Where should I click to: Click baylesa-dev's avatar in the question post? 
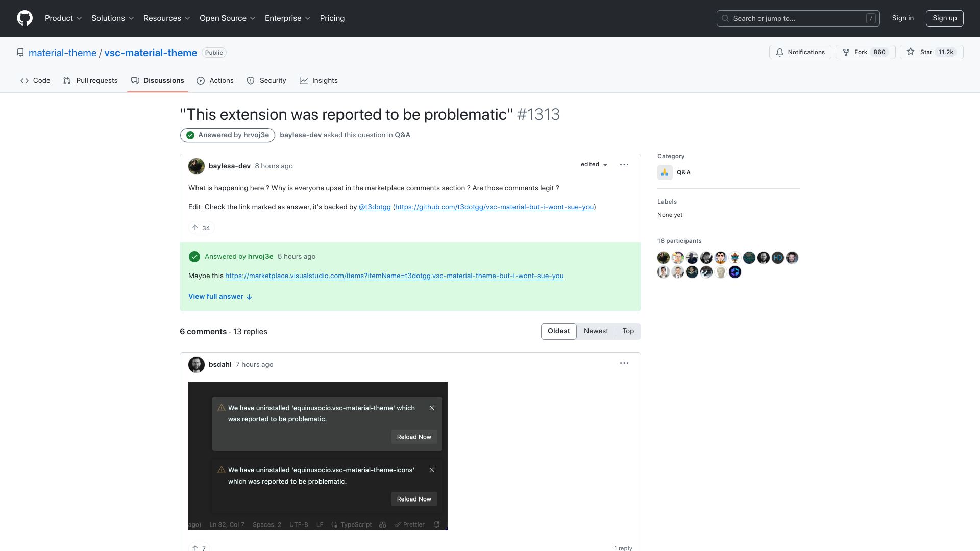(x=197, y=166)
